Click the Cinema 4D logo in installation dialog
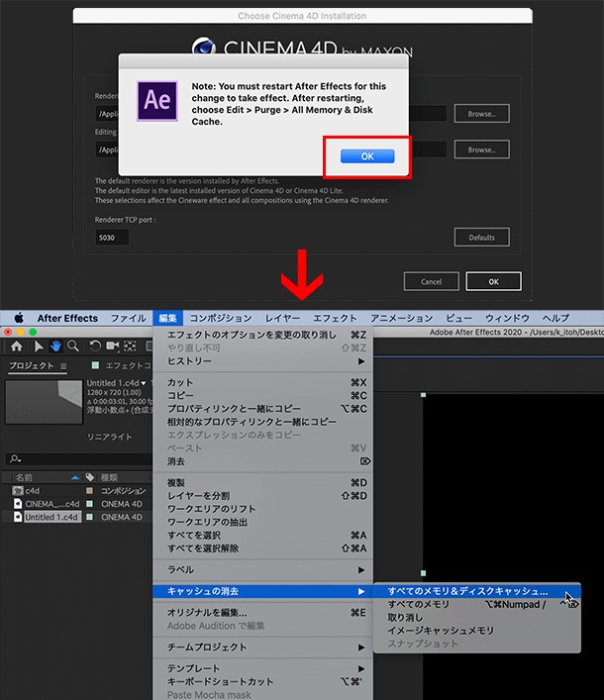The width and height of the screenshot is (604, 700). (204, 47)
